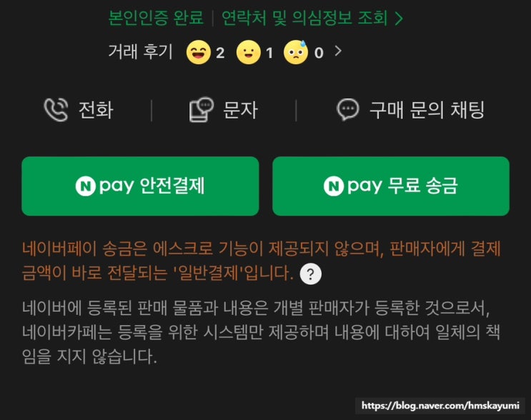The image size is (531, 420).
Task: Tap the chat bubble icon
Action: click(x=347, y=110)
